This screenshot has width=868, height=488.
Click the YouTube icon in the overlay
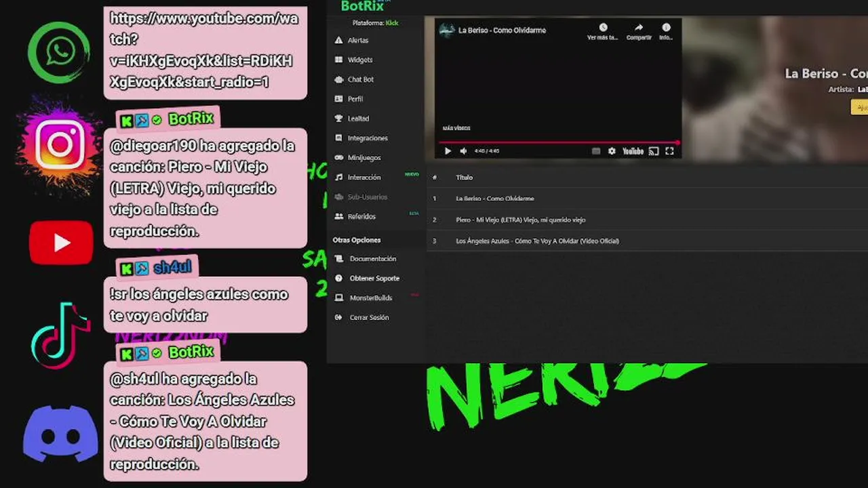click(x=61, y=243)
